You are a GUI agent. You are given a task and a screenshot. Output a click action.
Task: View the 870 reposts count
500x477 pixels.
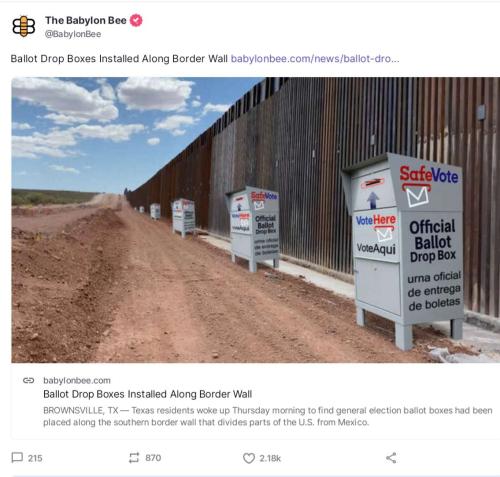153,458
